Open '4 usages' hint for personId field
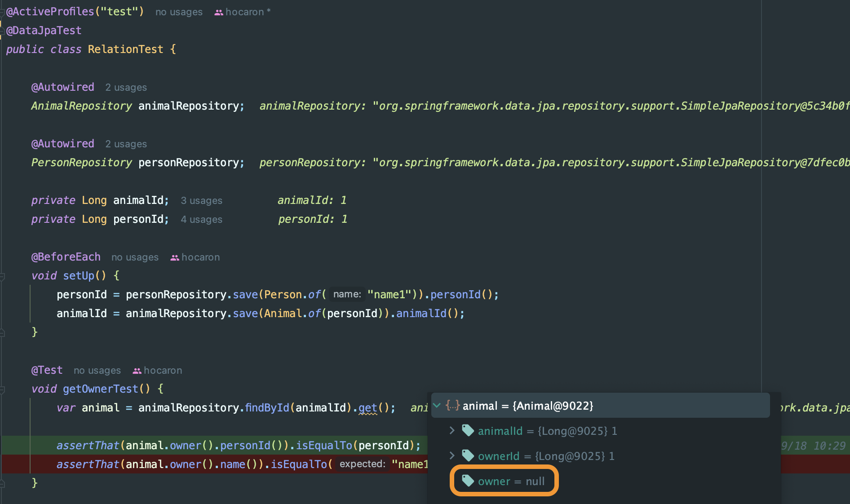The width and height of the screenshot is (850, 504). click(x=201, y=219)
